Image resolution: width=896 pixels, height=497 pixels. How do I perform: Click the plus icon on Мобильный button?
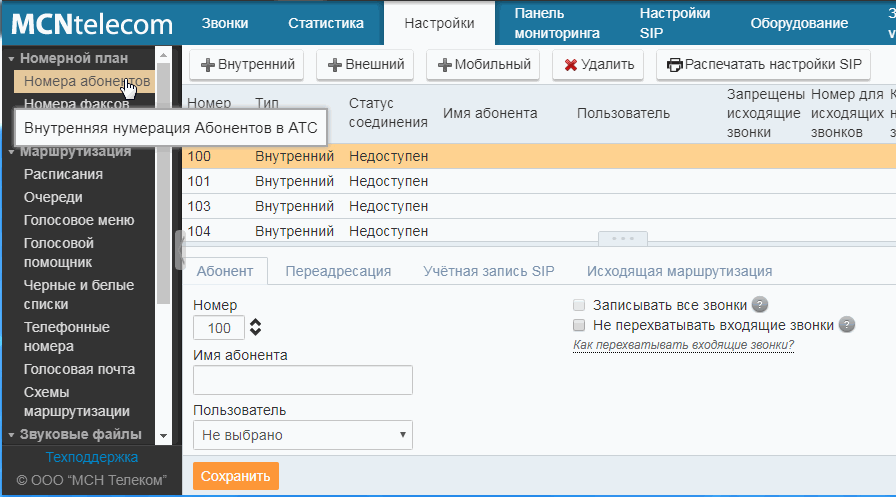pyautogui.click(x=445, y=65)
